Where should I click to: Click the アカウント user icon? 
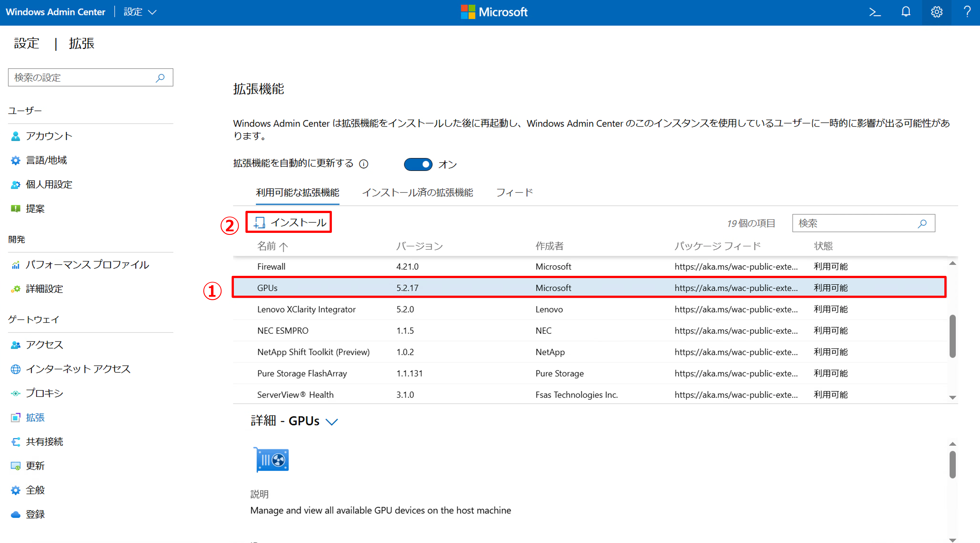[x=16, y=136]
